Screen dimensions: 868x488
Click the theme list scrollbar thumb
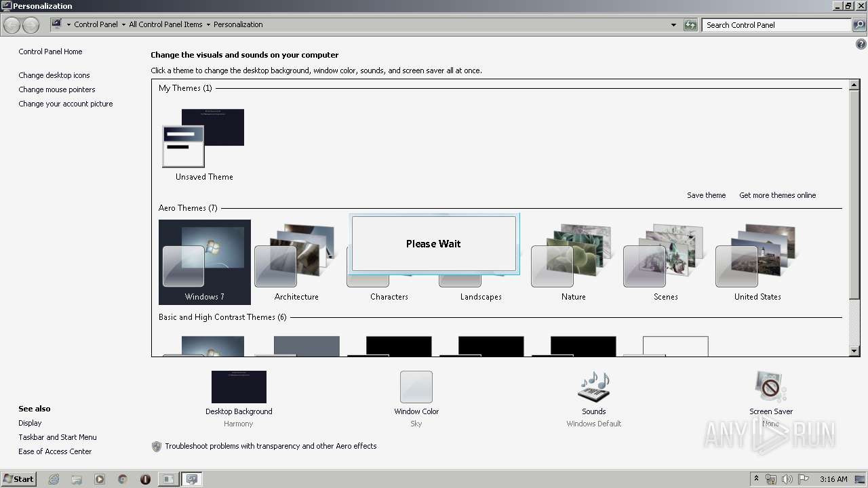tap(854, 195)
